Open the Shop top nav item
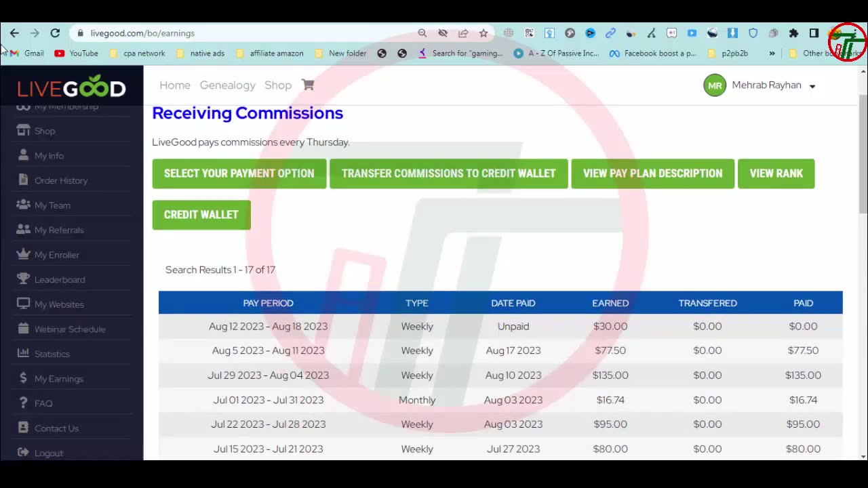The width and height of the screenshot is (868, 488). (x=278, y=85)
